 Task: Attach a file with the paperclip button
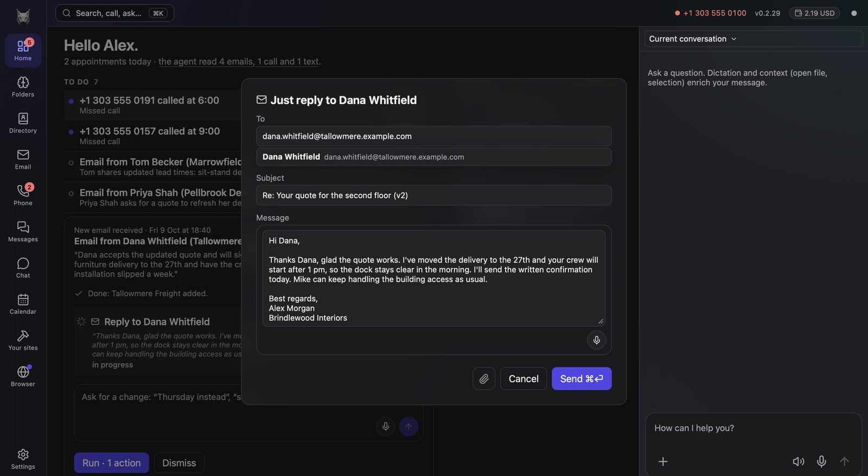coord(484,379)
